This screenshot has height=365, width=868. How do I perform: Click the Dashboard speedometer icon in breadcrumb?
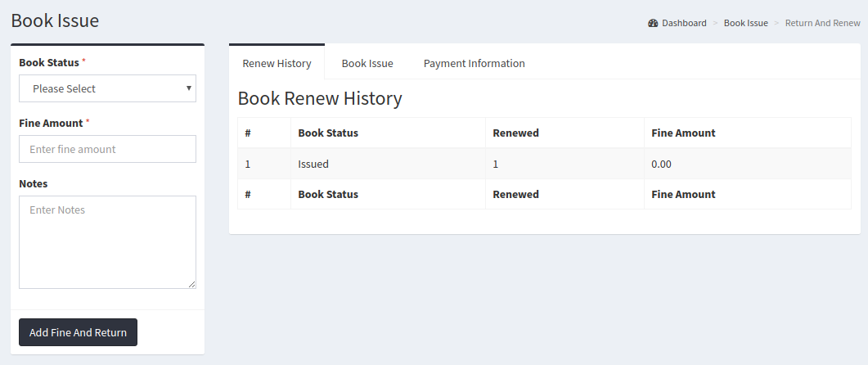click(653, 23)
